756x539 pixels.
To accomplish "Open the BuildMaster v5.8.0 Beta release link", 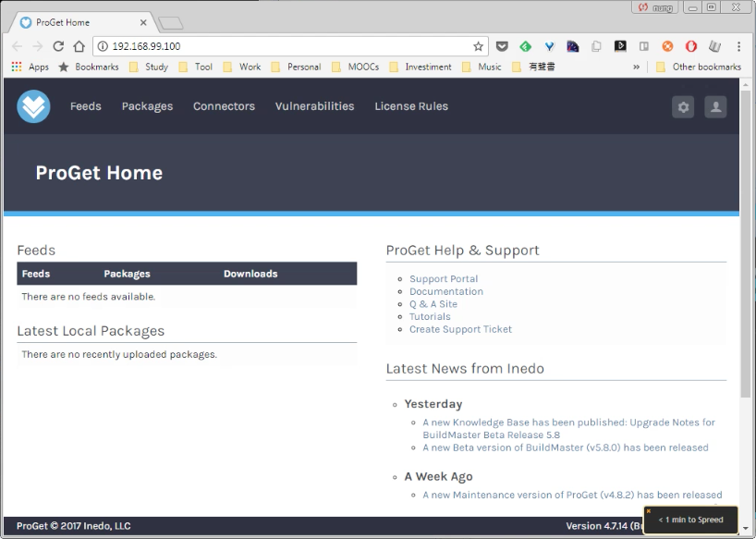I will (x=566, y=447).
